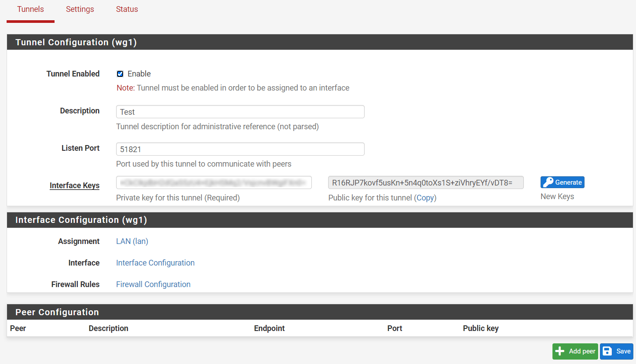The image size is (636, 364).
Task: Select the Tunnels tab
Action: [30, 9]
